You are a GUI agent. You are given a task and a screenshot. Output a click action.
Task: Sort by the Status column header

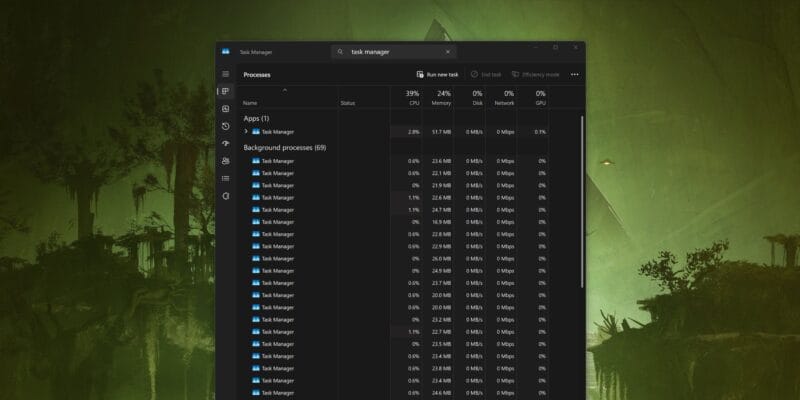(x=347, y=103)
